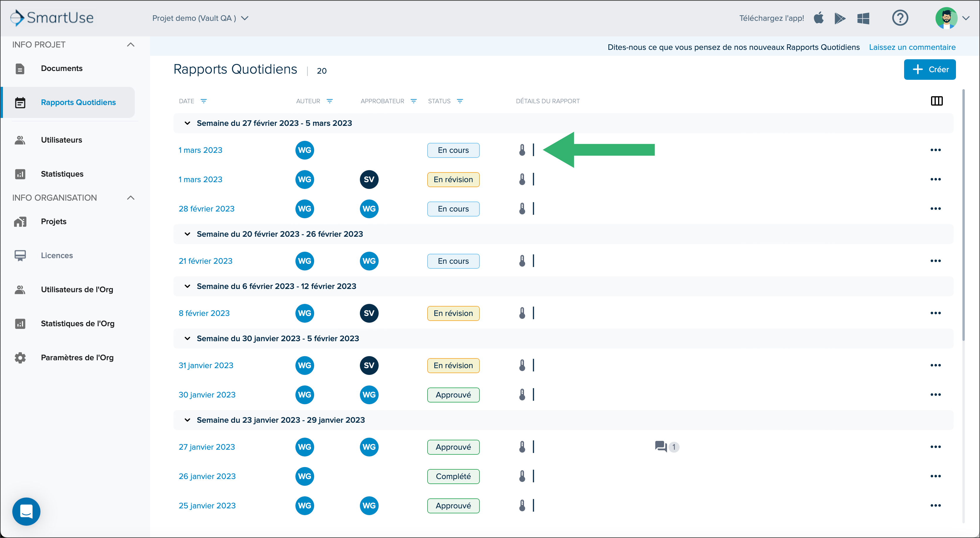980x538 pixels.
Task: Download the app via Apple icon
Action: pos(819,18)
